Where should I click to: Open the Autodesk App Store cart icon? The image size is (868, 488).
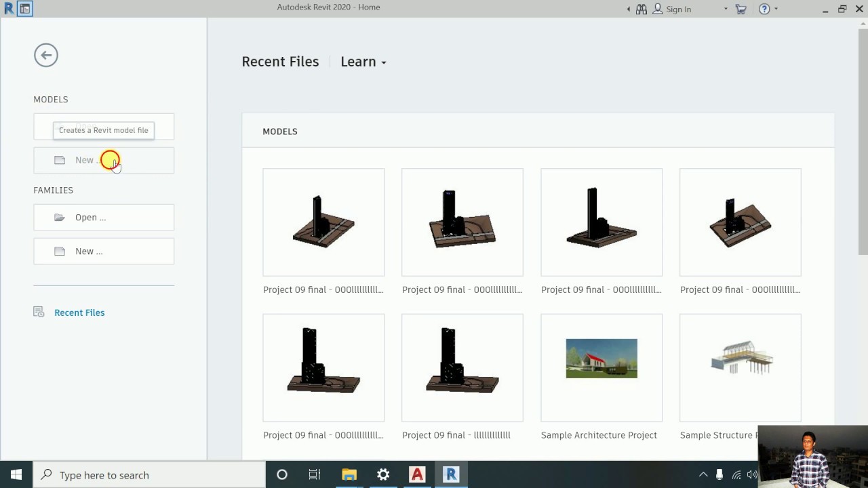(x=741, y=9)
